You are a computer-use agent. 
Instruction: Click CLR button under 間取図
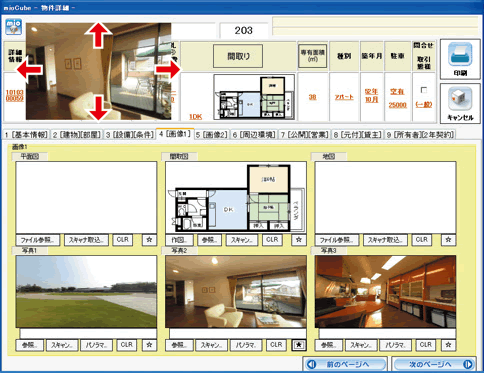pyautogui.click(x=272, y=240)
